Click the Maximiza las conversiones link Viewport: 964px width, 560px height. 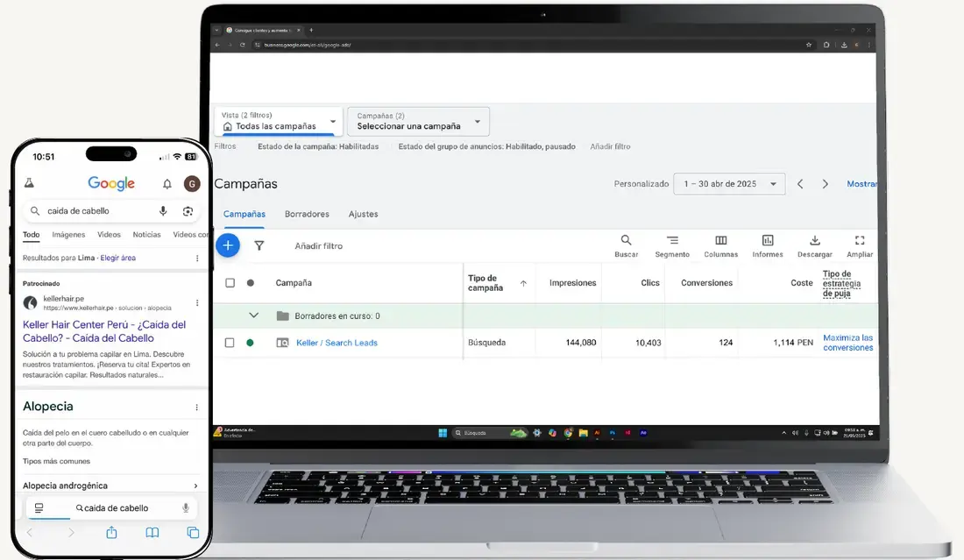coord(847,343)
